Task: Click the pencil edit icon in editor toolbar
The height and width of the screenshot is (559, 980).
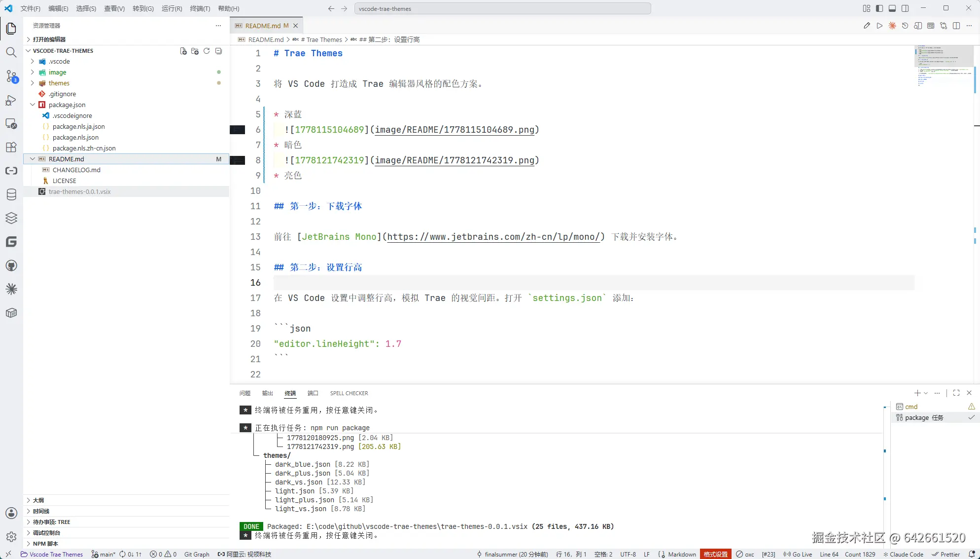Action: click(867, 26)
